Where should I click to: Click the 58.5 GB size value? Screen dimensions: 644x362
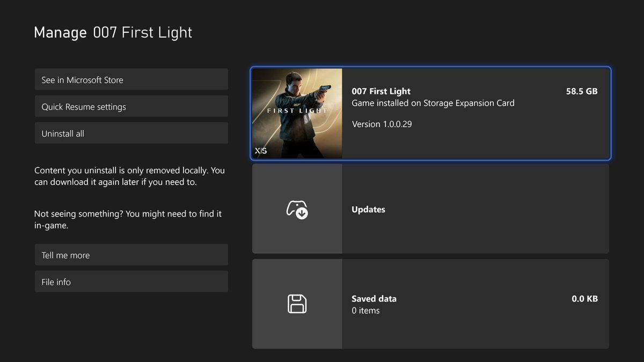pos(582,91)
